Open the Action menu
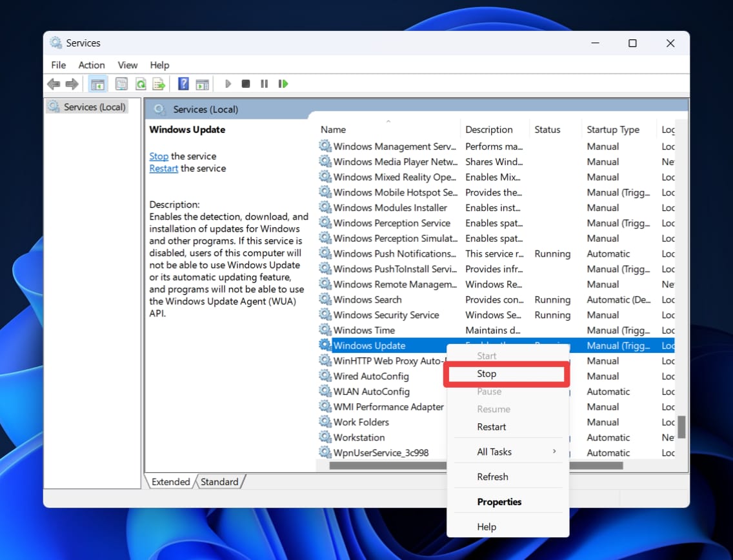This screenshot has height=560, width=733. click(x=91, y=65)
